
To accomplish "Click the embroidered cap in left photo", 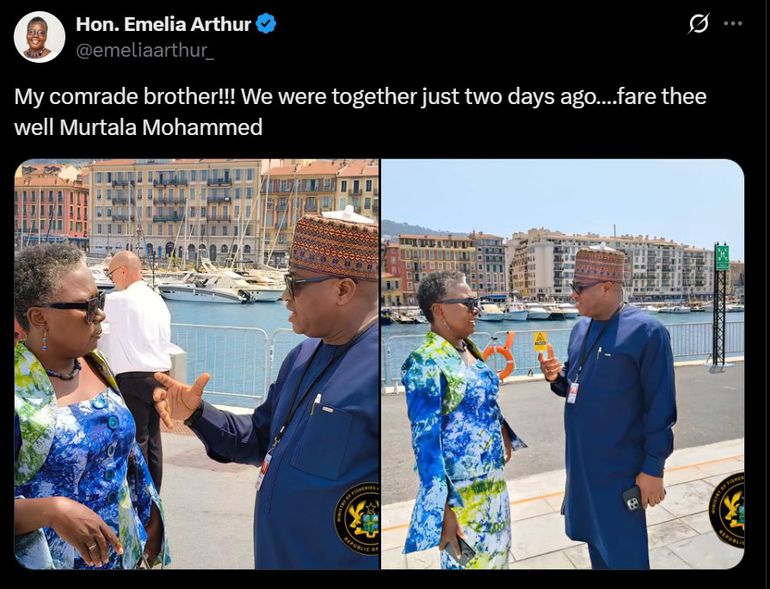I will 334,244.
